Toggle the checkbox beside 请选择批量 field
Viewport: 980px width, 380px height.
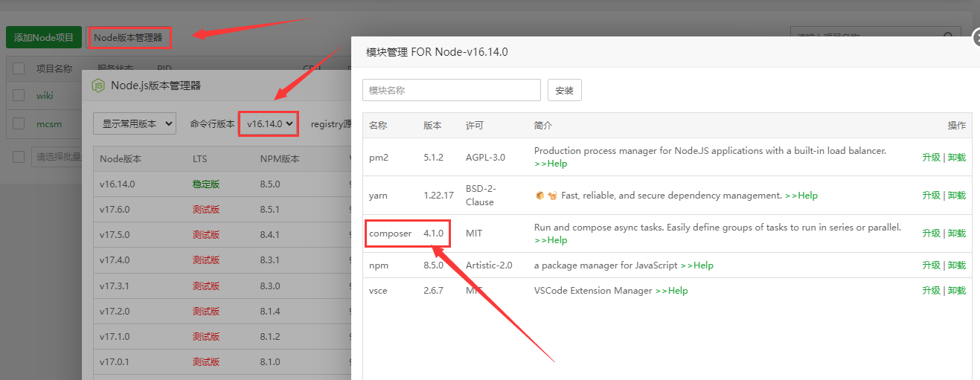pos(19,157)
